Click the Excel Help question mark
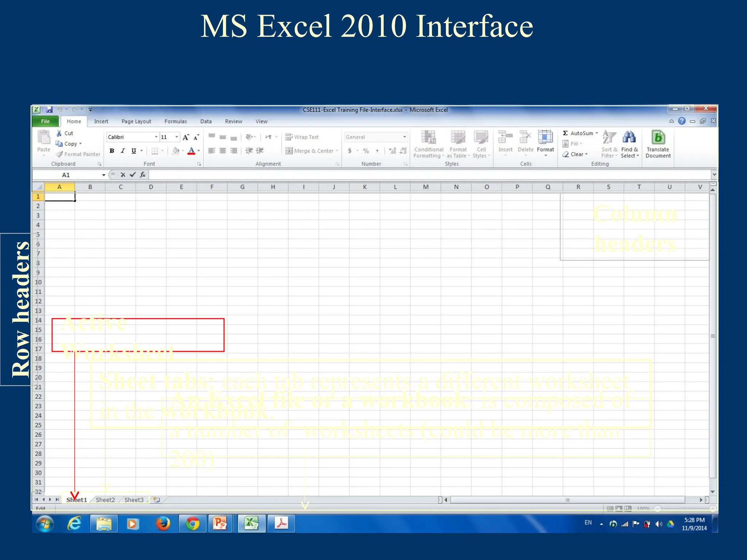 [x=682, y=121]
